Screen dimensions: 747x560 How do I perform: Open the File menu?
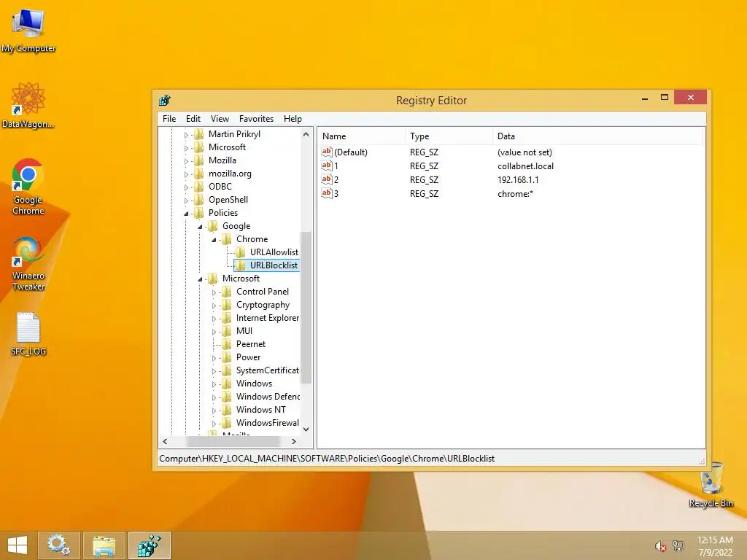coord(169,119)
